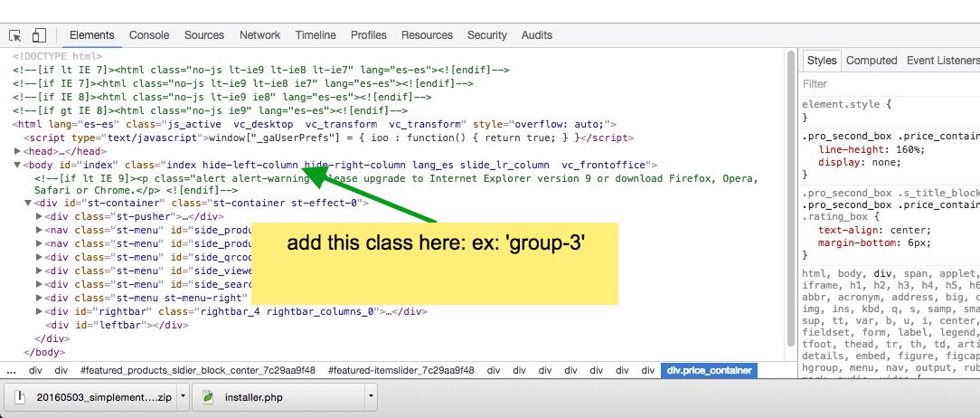
Task: Select div.price_container in breadcrumb
Action: [709, 370]
